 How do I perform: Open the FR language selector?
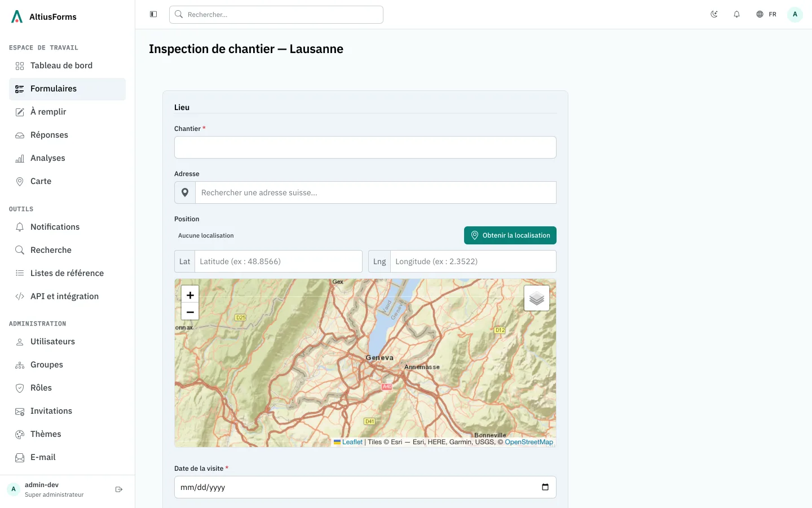point(766,14)
